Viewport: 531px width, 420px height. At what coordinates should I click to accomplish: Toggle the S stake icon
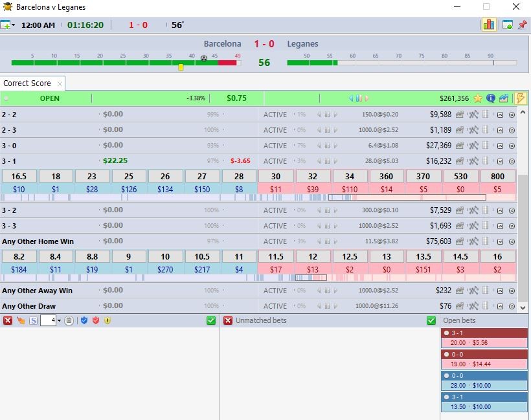coord(33,320)
